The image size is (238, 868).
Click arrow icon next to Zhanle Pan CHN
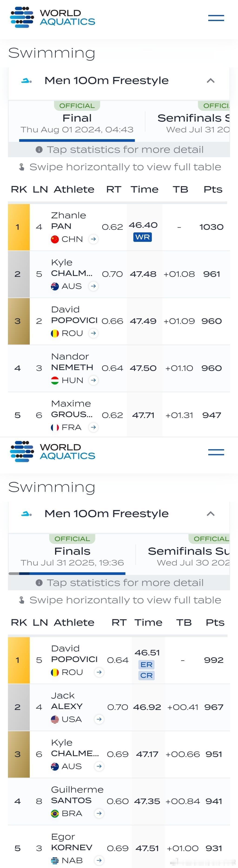click(x=93, y=239)
